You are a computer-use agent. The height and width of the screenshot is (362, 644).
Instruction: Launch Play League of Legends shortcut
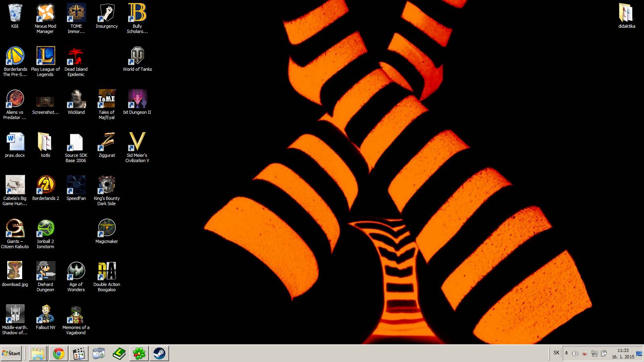pyautogui.click(x=45, y=62)
